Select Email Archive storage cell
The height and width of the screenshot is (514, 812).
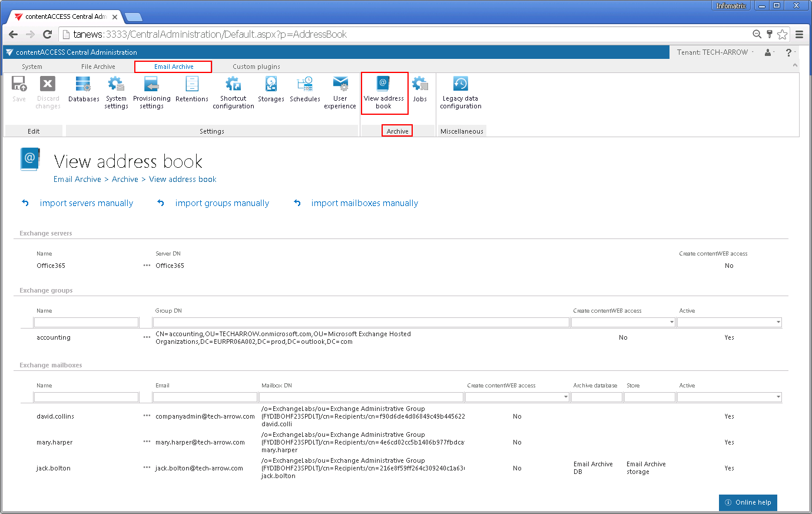[646, 468]
